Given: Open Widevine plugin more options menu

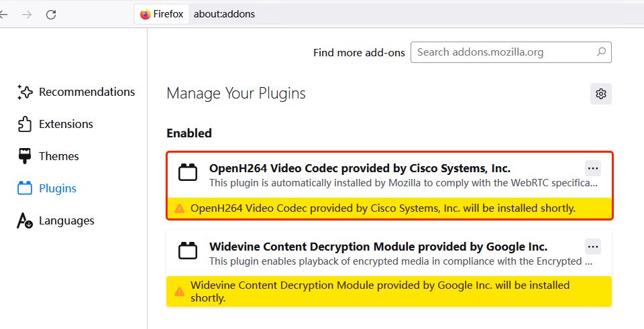Looking at the screenshot, I should [593, 247].
